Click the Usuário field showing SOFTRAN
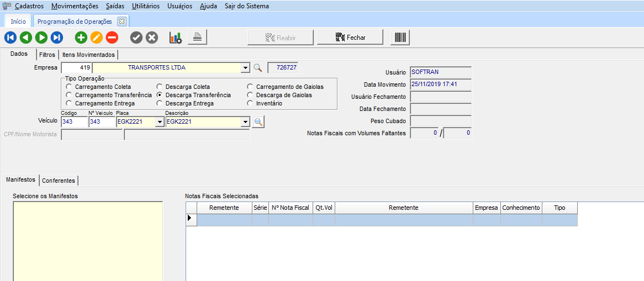644x281 pixels. pyautogui.click(x=441, y=72)
